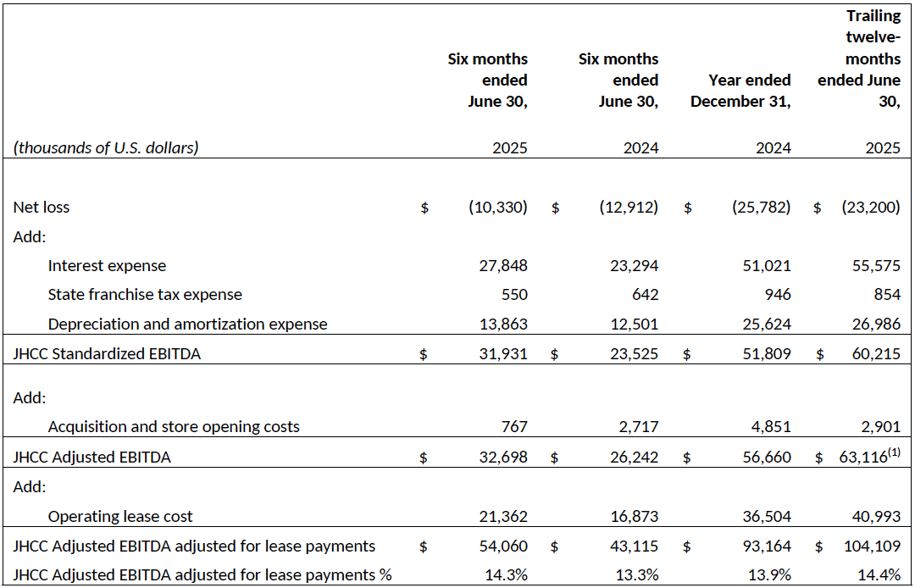Click the interest expense value 55,575
Screen dimensions: 915x588
coord(875,266)
